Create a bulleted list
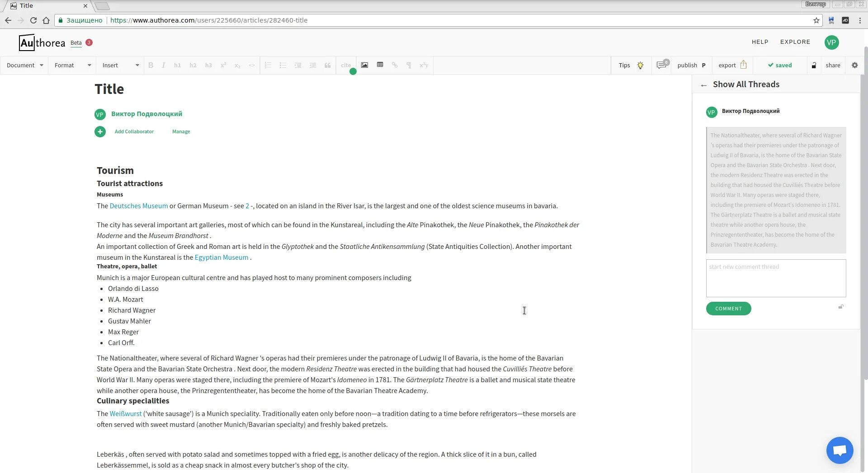The height and width of the screenshot is (473, 868). tap(283, 65)
